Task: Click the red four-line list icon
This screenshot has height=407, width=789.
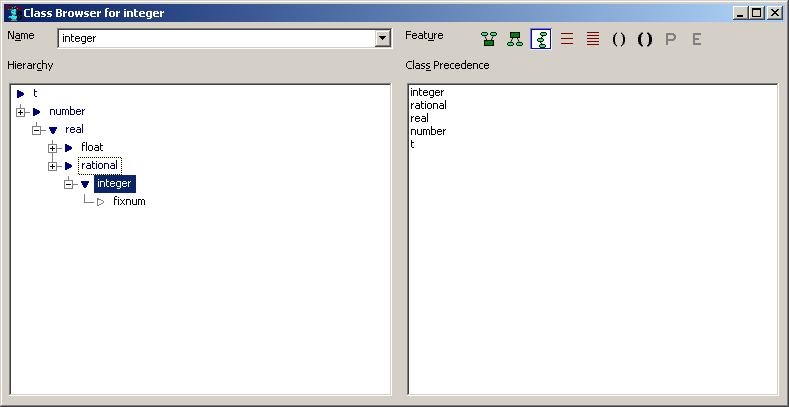Action: click(593, 39)
